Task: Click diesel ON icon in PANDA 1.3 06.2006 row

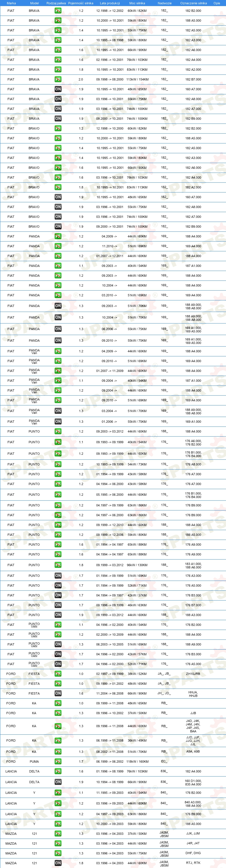Action: [58, 329]
